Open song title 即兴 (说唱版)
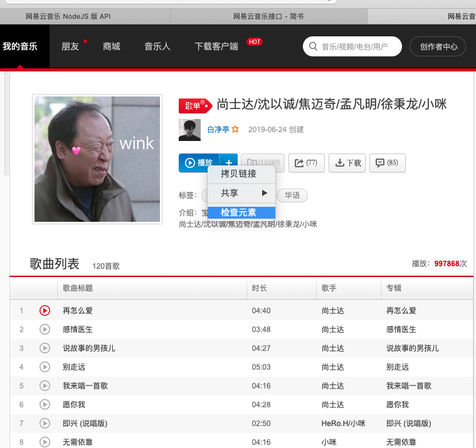This screenshot has height=448, width=476. [85, 424]
